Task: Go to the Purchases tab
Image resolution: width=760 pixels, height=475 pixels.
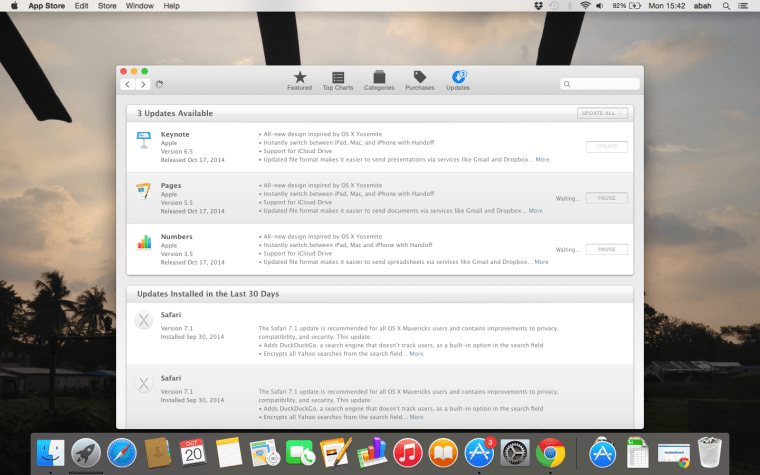Action: 420,81
